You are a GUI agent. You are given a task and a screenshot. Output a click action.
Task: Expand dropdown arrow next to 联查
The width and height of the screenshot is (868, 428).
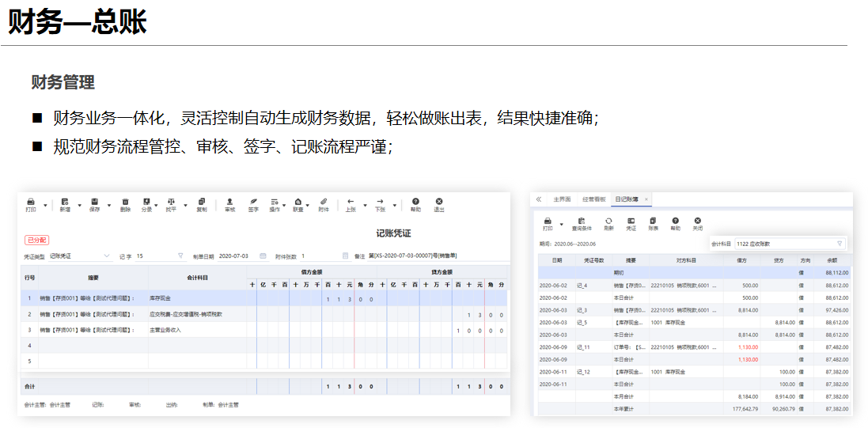[x=308, y=206]
